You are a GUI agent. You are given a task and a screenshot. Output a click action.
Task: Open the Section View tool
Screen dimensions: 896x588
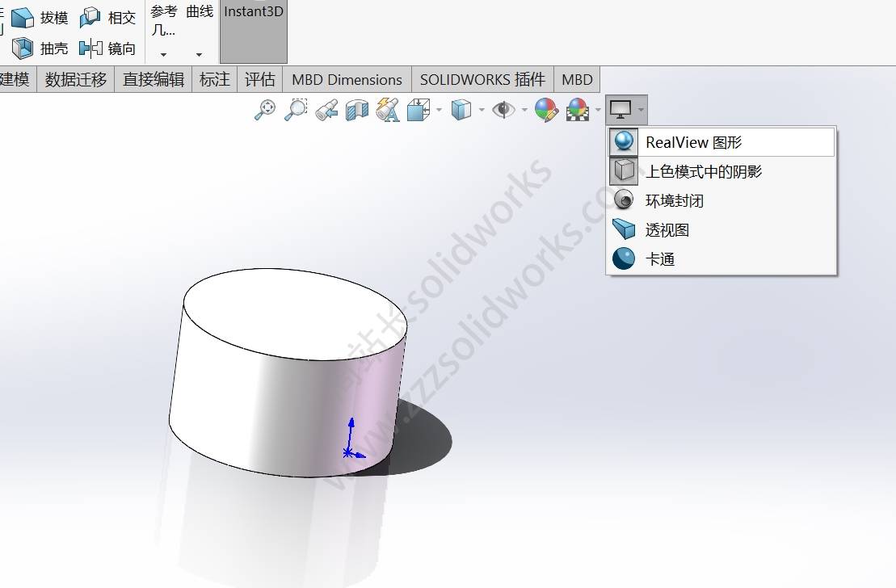click(x=356, y=110)
